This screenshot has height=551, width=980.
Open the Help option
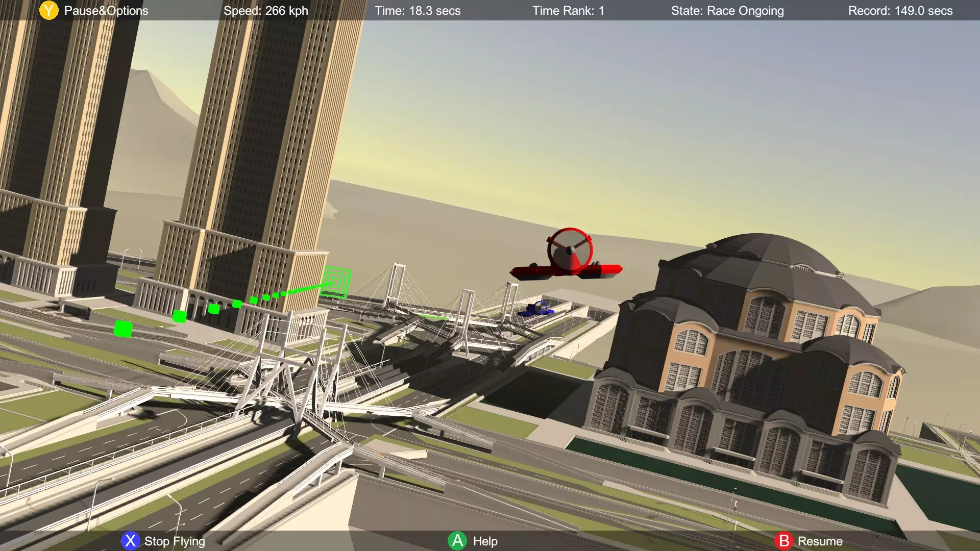tap(485, 541)
